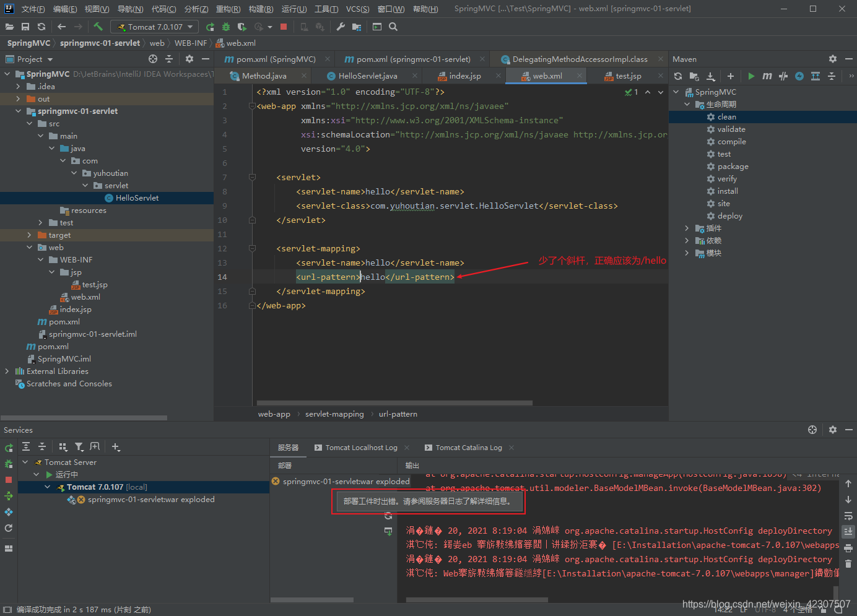Click the Soft-Wrap icon beside the log output
The width and height of the screenshot is (857, 616).
point(848,516)
